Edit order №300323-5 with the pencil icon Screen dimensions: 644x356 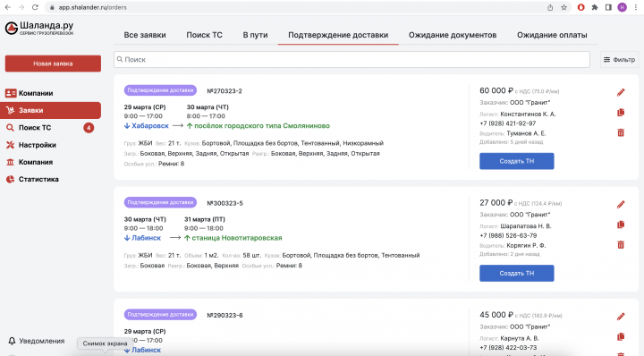tap(621, 205)
